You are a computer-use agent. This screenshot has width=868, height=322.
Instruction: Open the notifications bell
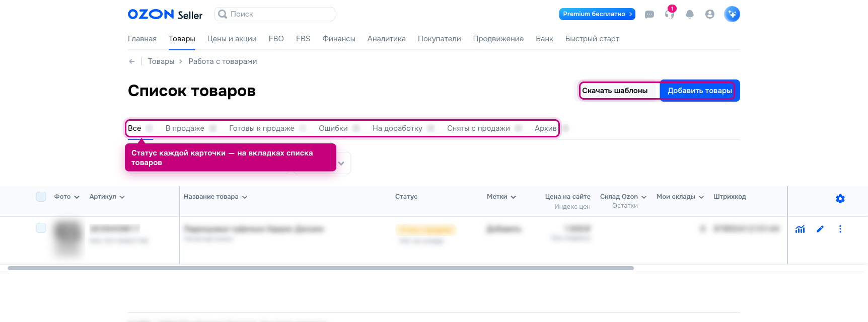tap(690, 14)
